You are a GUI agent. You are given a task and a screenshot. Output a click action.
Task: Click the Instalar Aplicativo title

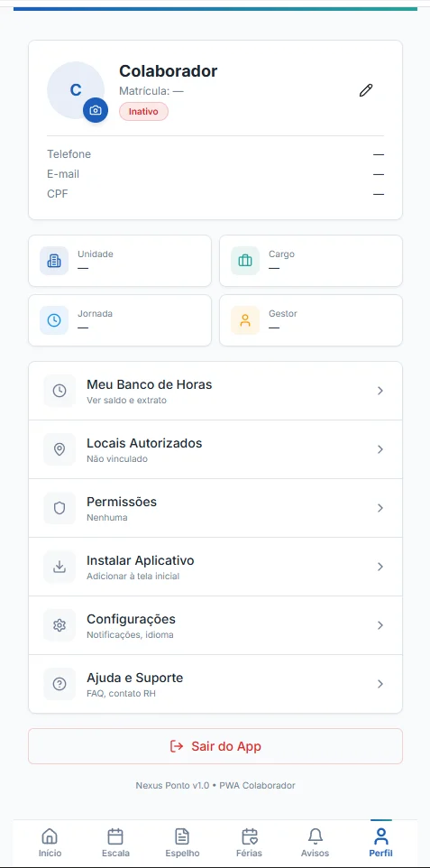pyautogui.click(x=141, y=560)
